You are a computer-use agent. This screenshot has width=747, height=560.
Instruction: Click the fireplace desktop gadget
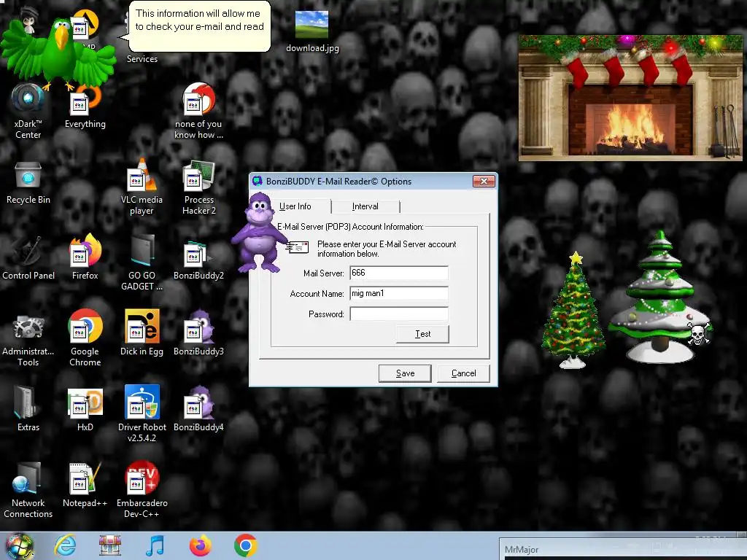point(630,98)
